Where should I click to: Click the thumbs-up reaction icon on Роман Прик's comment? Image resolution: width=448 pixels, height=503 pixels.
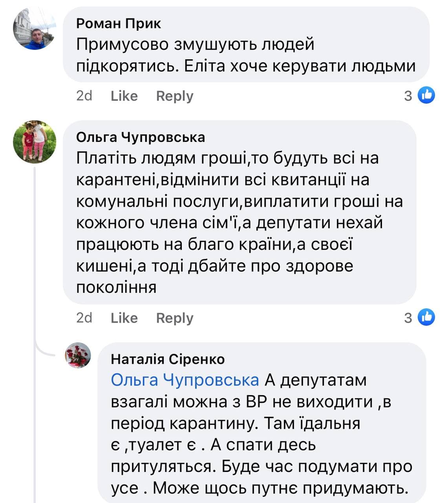click(426, 95)
